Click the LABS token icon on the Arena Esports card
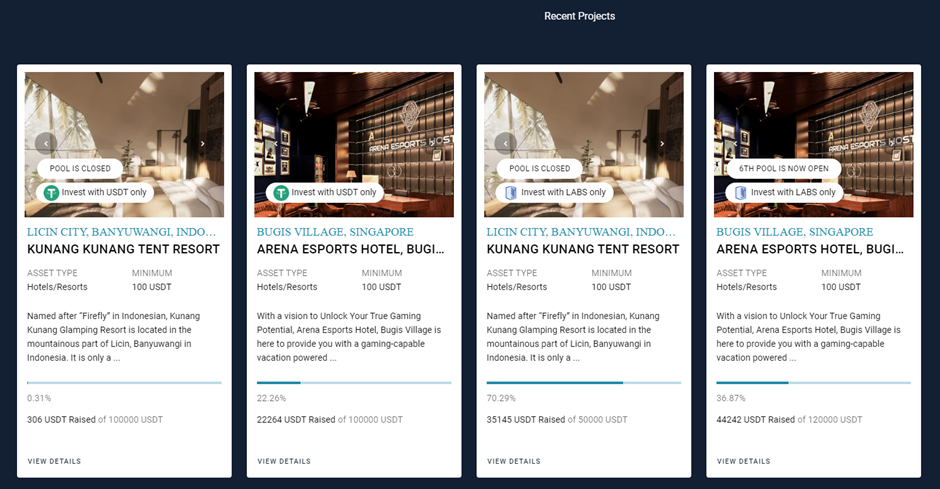This screenshot has width=940, height=489. pyautogui.click(x=740, y=192)
